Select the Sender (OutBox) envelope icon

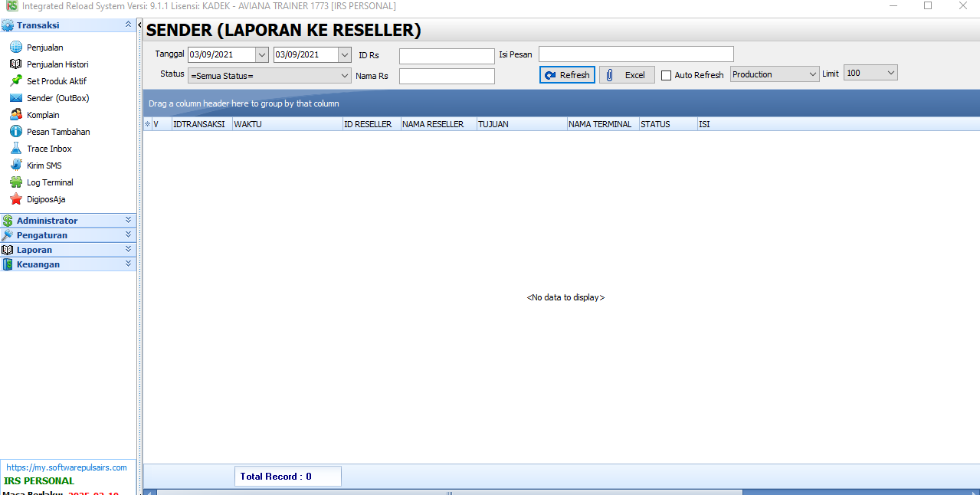coord(15,98)
